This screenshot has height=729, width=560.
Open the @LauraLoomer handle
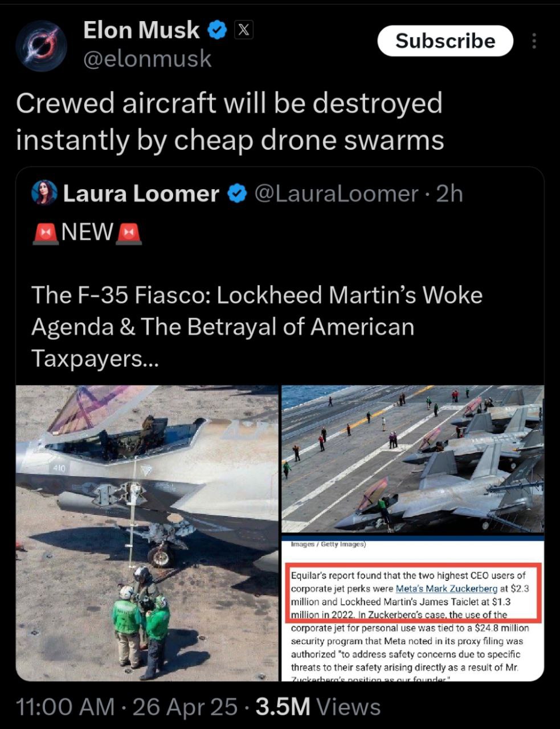pos(336,194)
